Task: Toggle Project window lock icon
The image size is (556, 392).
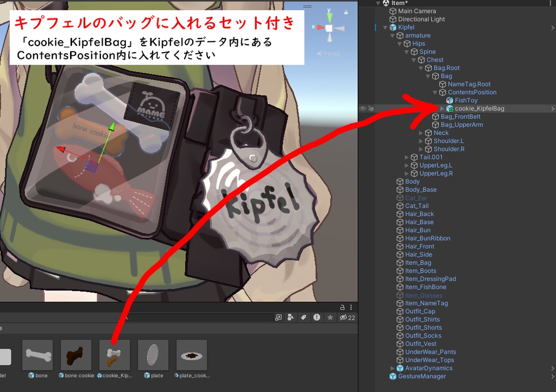Action: pyautogui.click(x=342, y=307)
